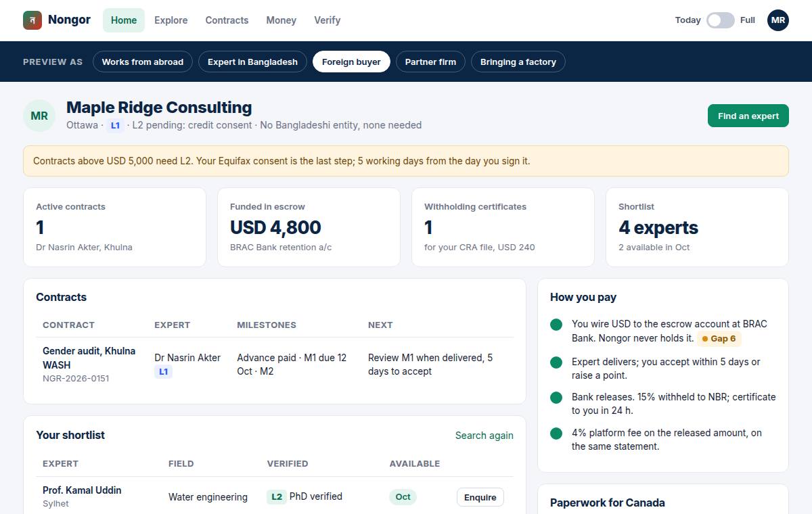
Task: Open the MR user avatar menu
Action: point(778,20)
